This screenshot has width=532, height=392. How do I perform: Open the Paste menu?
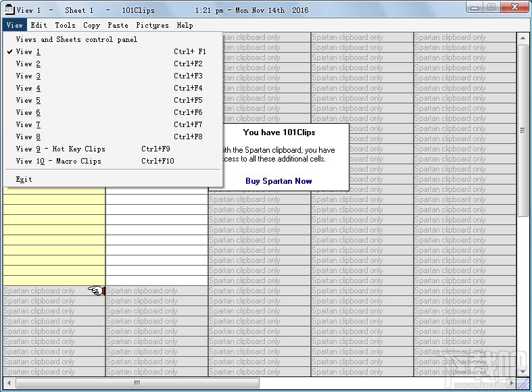[x=118, y=25]
